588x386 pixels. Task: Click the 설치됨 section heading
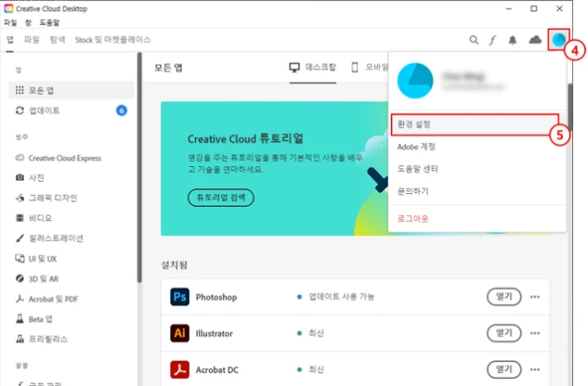(174, 265)
